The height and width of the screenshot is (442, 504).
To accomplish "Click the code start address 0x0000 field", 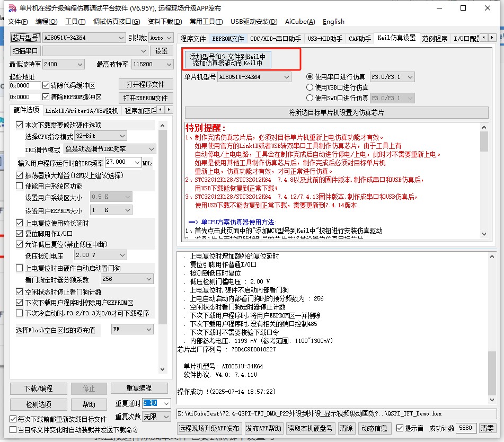I will click(x=25, y=85).
